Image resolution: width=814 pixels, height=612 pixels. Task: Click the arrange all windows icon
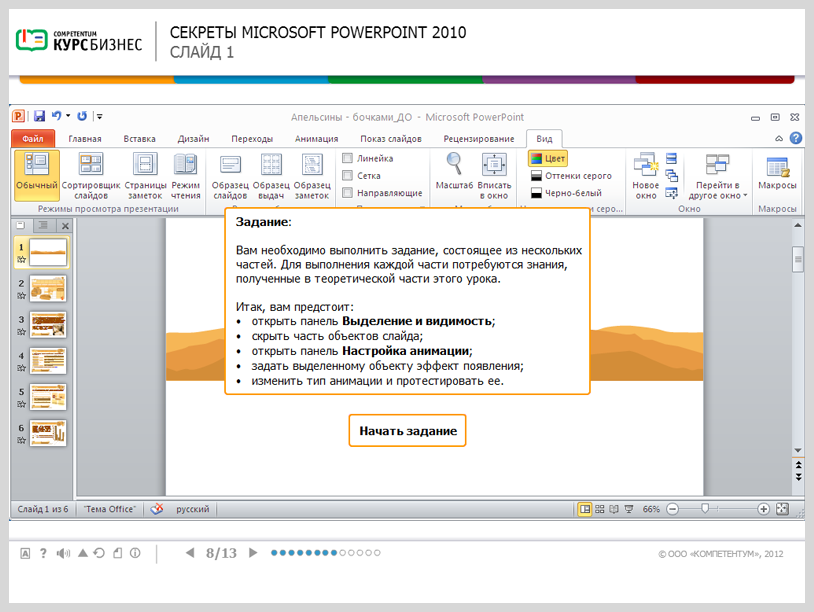671,158
